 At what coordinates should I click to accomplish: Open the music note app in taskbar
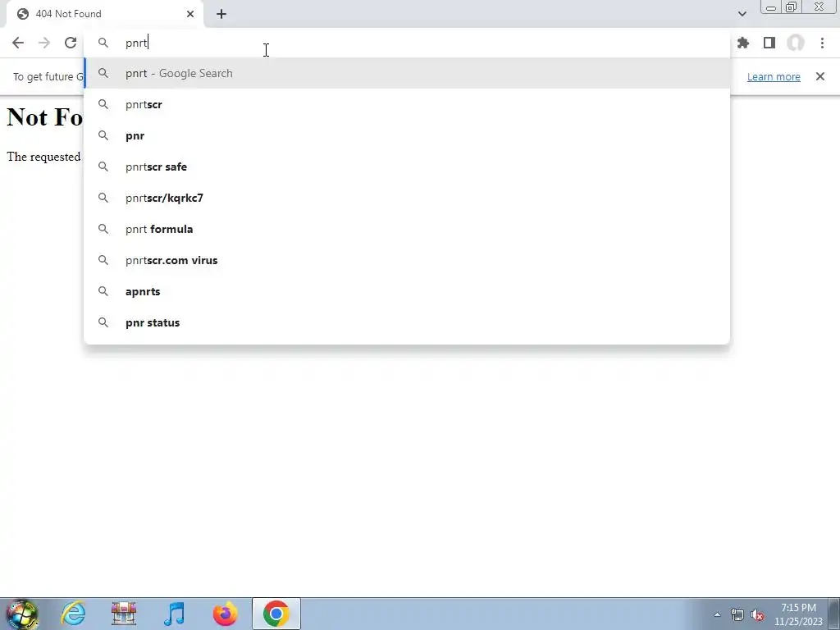pyautogui.click(x=174, y=614)
